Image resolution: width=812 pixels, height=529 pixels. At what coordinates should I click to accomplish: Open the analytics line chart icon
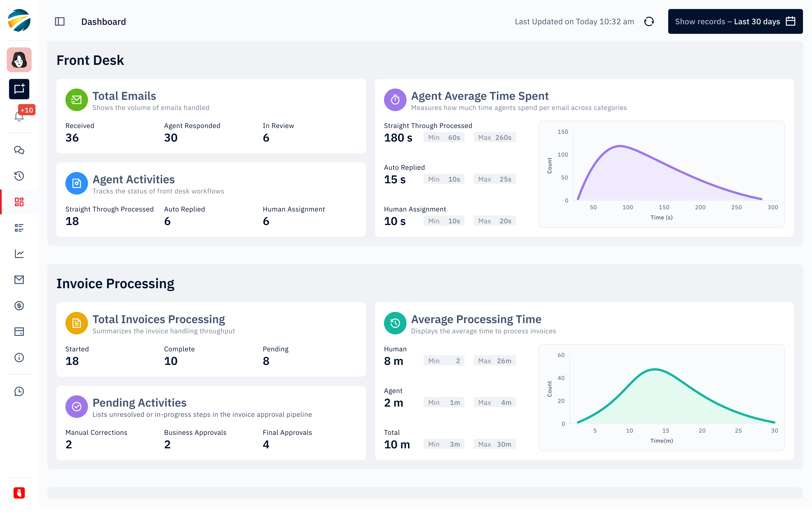pyautogui.click(x=19, y=254)
